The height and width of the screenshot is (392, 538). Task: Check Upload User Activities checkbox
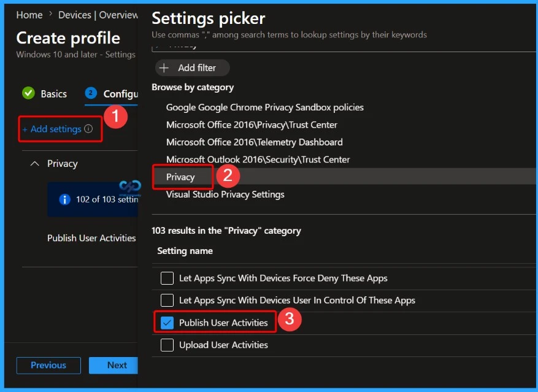click(x=167, y=345)
